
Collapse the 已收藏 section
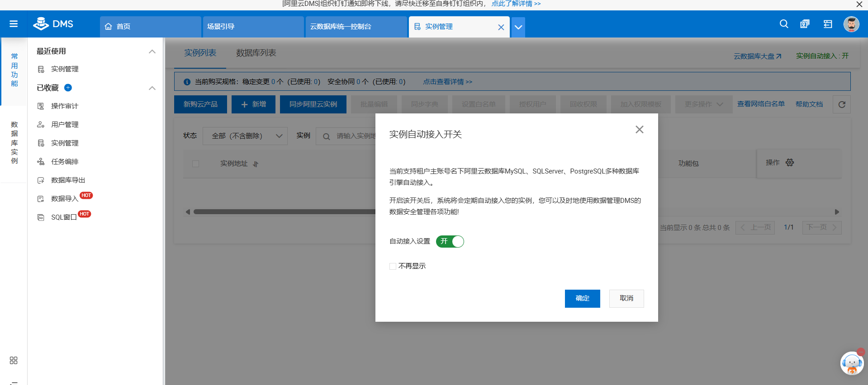[152, 88]
